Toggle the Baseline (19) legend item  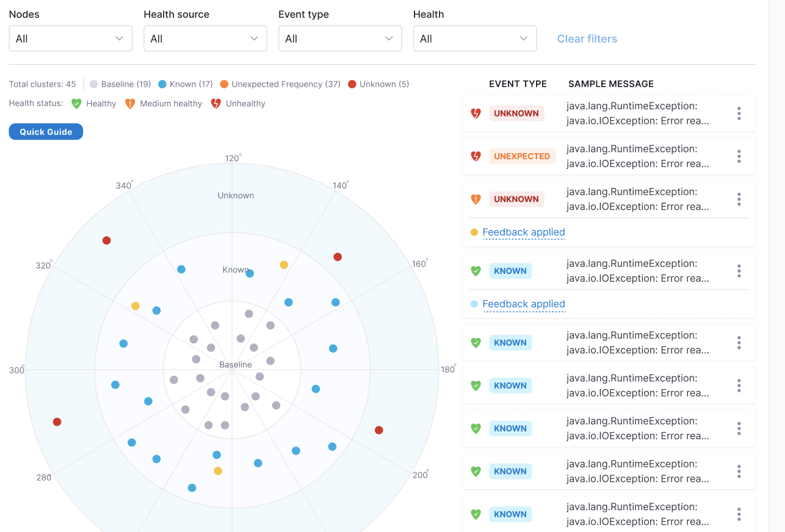tap(120, 84)
